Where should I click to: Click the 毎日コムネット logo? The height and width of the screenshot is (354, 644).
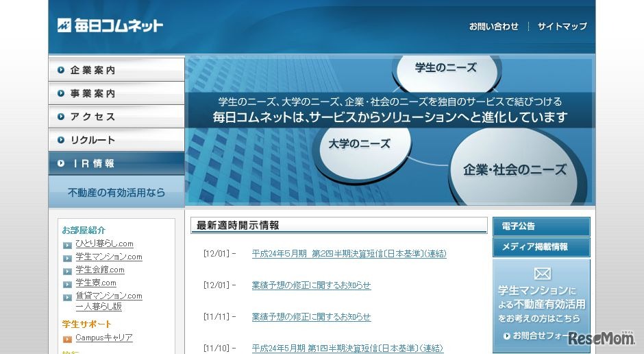pos(110,25)
